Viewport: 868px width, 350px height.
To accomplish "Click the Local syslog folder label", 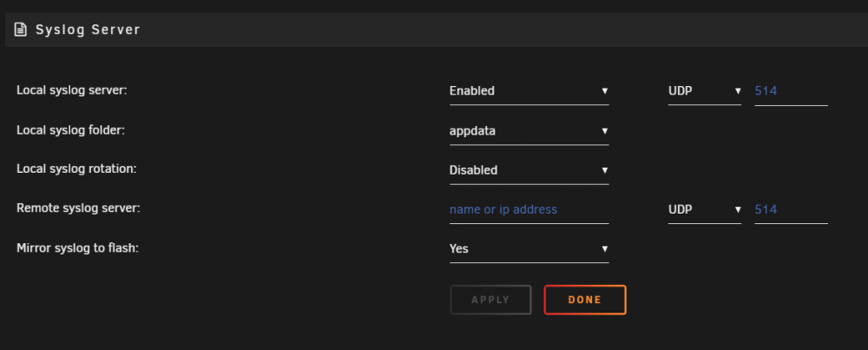I will pyautogui.click(x=70, y=130).
